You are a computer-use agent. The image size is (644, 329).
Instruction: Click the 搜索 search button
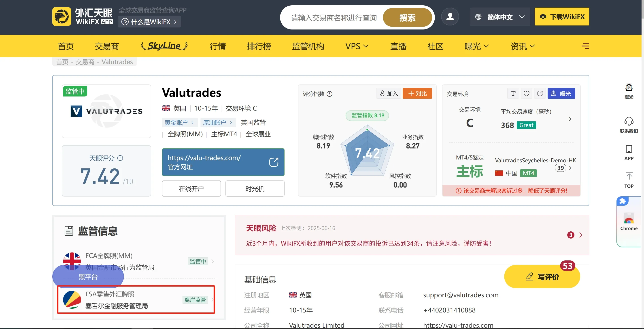coord(408,17)
